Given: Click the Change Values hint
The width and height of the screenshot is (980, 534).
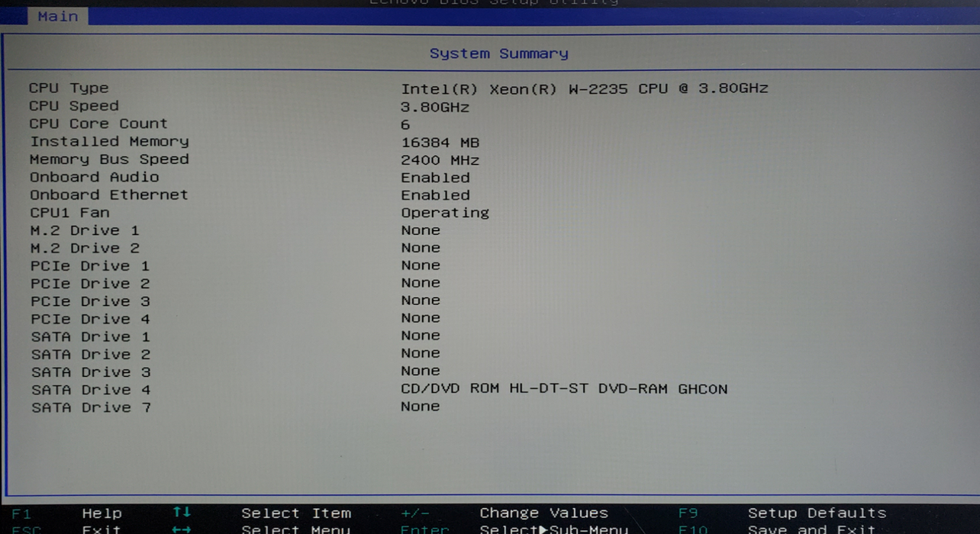Looking at the screenshot, I should pos(544,513).
